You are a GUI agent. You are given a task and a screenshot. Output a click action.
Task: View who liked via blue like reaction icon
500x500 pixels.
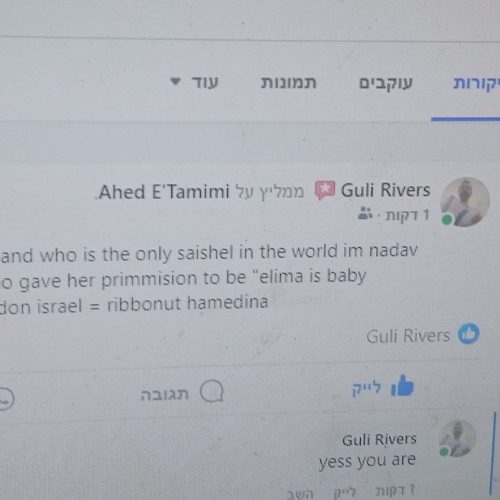click(x=468, y=334)
